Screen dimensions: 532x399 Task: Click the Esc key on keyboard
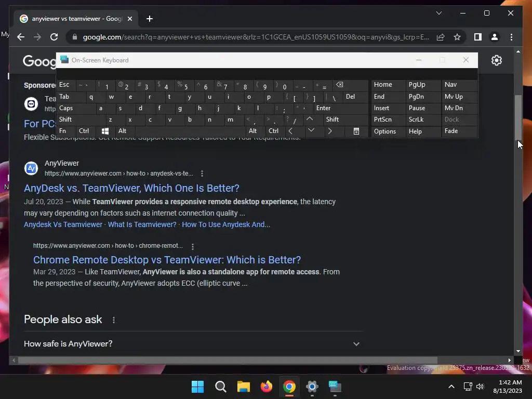pyautogui.click(x=66, y=85)
